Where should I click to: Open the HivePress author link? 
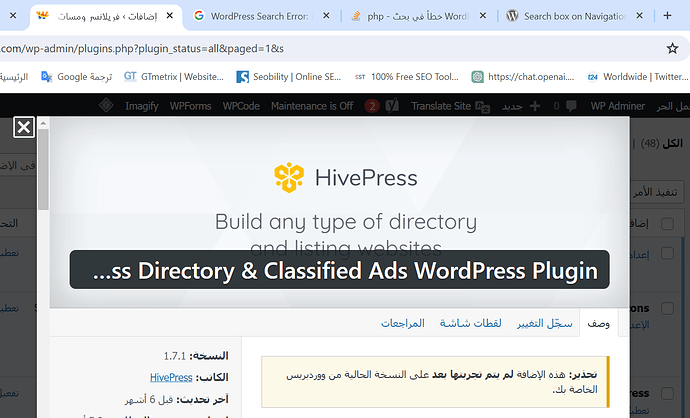click(x=171, y=378)
